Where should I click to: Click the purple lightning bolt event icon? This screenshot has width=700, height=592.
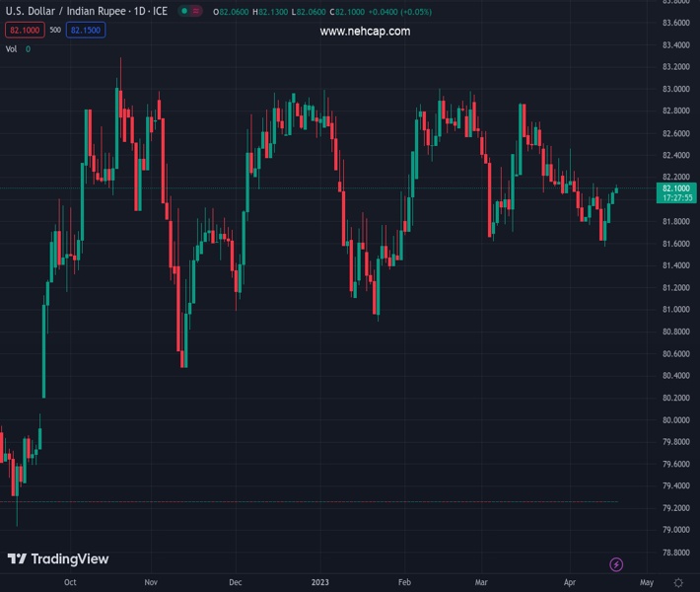coord(616,564)
